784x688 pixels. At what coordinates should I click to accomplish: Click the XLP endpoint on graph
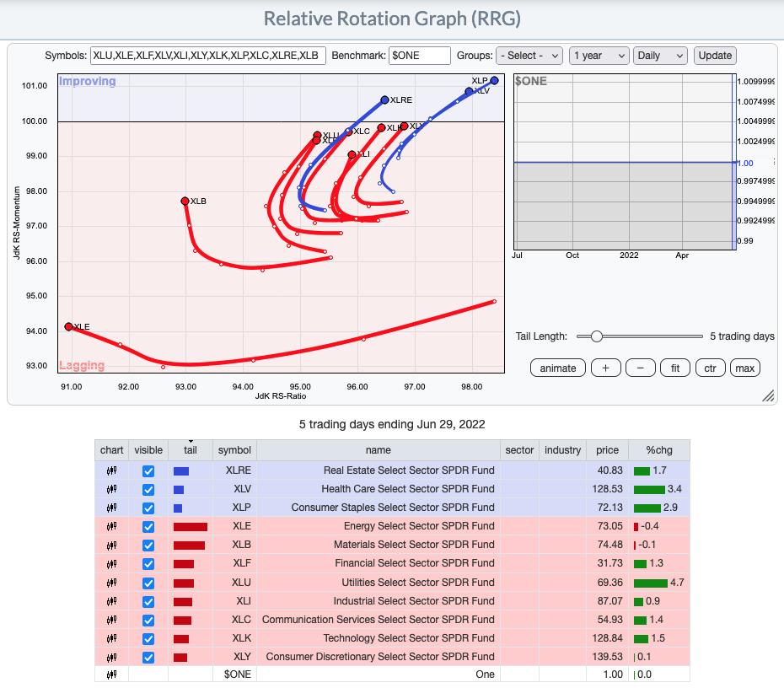point(495,80)
